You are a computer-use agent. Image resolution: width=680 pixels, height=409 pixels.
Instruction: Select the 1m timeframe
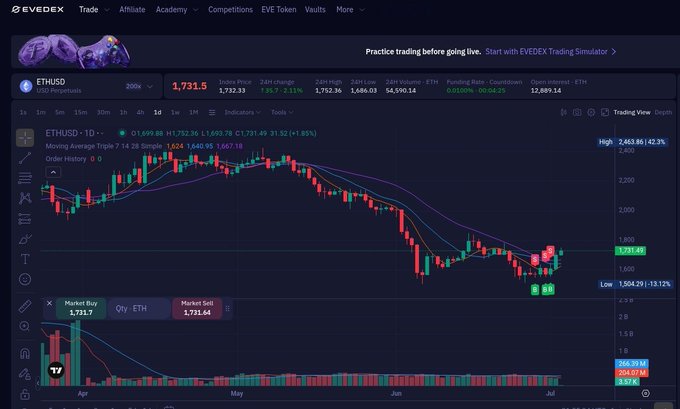41,112
